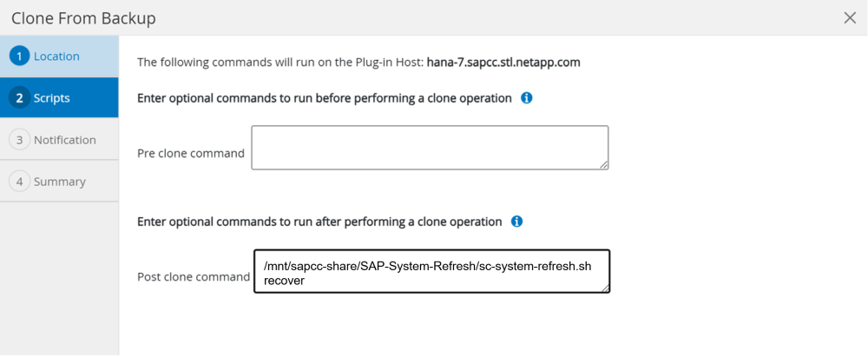
Task: Click info icon for after-clone commands
Action: pos(516,222)
